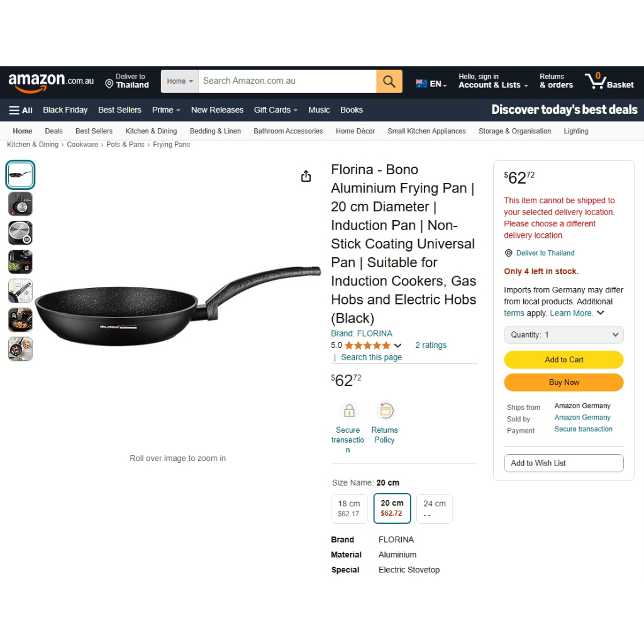Open the Best Sellers nav item
This screenshot has width=644, height=644.
[x=119, y=110]
